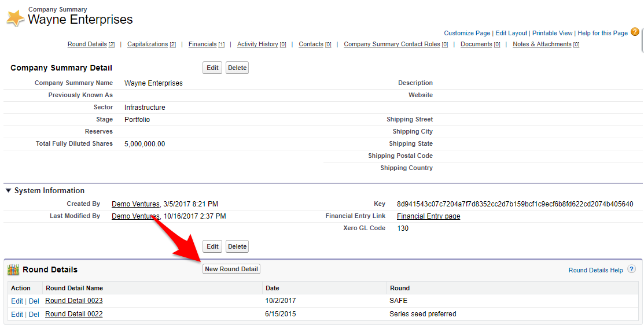The height and width of the screenshot is (325, 644).
Task: Click the bottom Delete button
Action: coord(237,246)
